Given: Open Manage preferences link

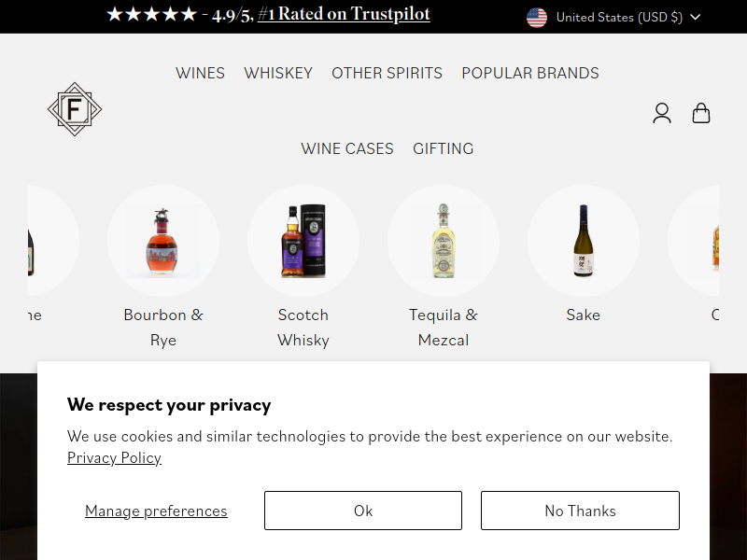Looking at the screenshot, I should click(156, 511).
